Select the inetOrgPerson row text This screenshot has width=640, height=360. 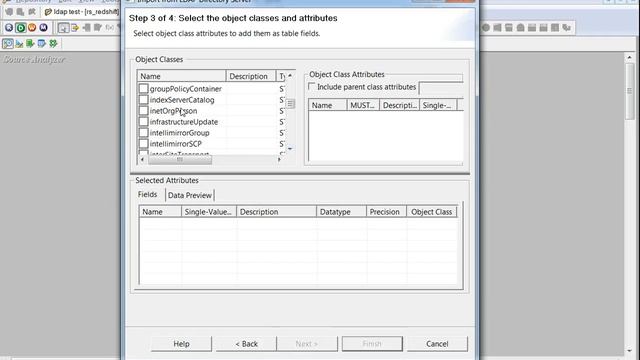point(173,111)
